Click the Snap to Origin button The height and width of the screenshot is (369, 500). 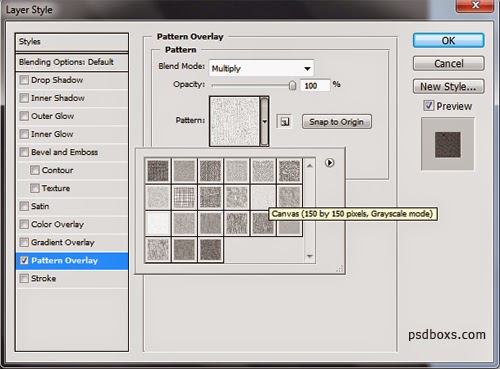tap(336, 122)
